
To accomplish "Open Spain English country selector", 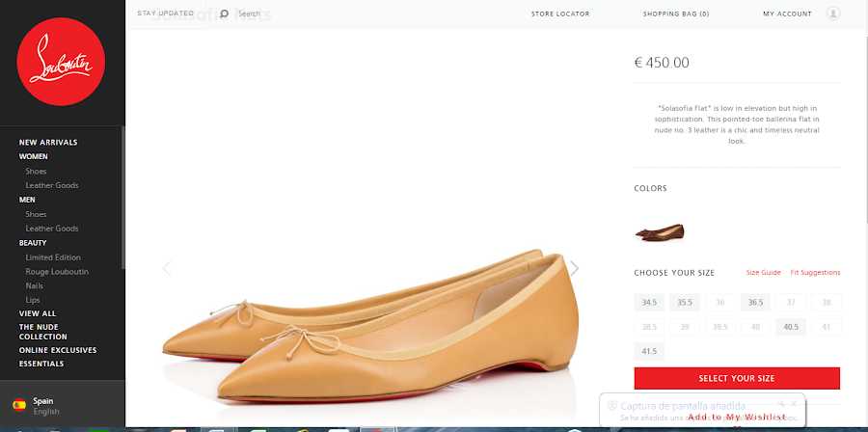I will (x=63, y=405).
